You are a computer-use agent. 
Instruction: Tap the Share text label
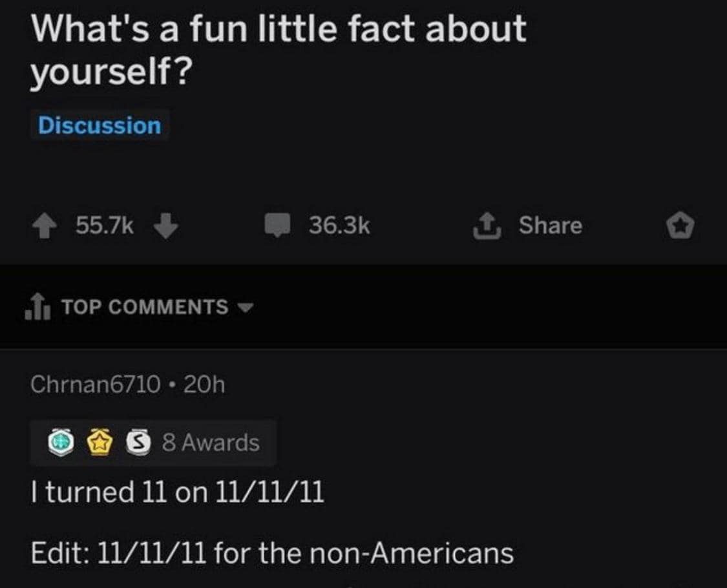tap(551, 226)
